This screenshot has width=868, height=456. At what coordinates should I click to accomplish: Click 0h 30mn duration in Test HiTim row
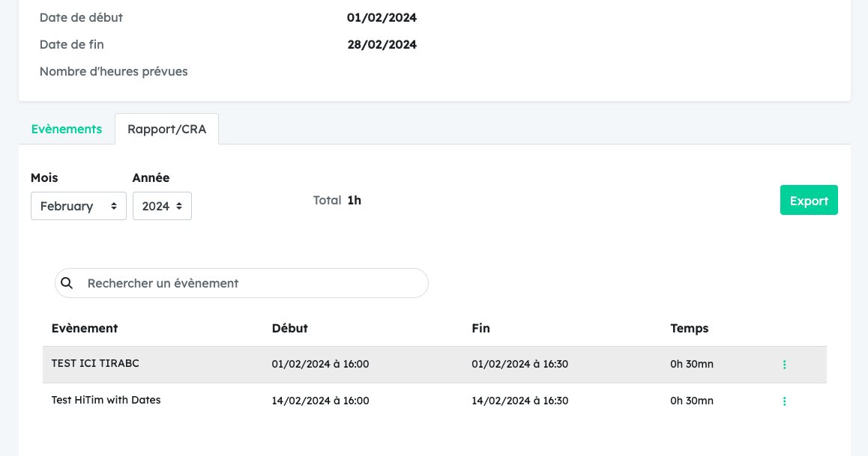tap(691, 401)
